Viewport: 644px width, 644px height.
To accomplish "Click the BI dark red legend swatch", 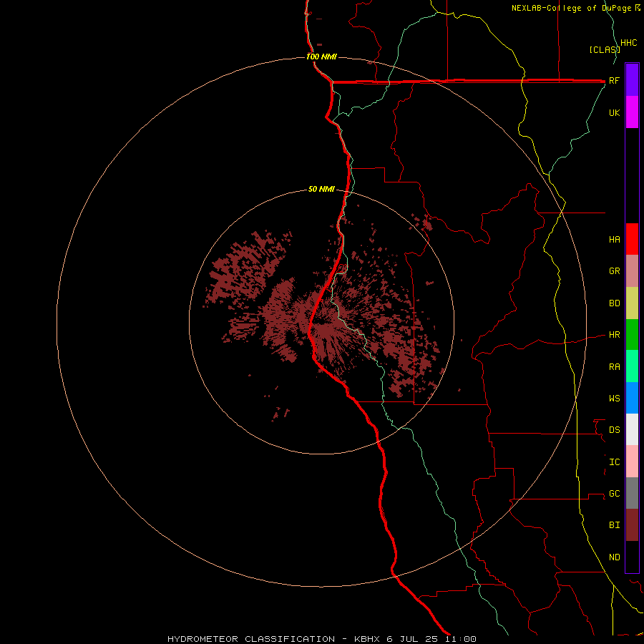I will coord(632,525).
